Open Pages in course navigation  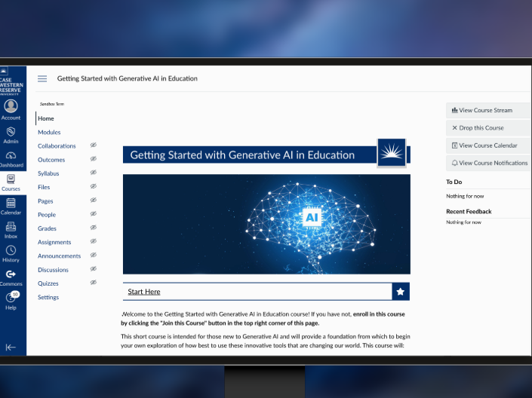coord(45,201)
